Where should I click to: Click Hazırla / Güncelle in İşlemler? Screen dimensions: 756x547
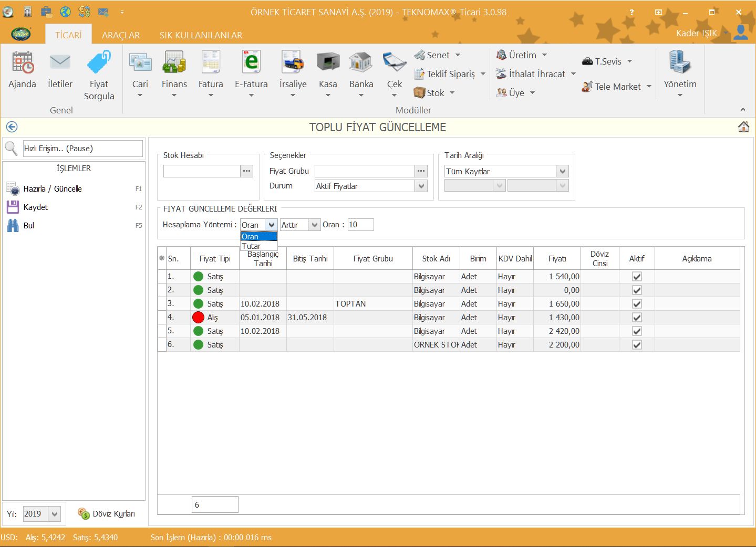pyautogui.click(x=53, y=189)
